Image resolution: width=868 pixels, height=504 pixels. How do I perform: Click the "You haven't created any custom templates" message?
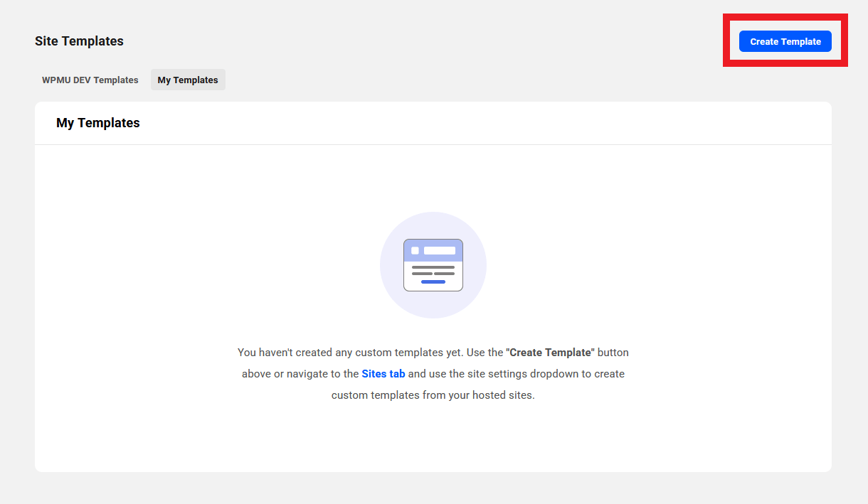[x=433, y=373]
